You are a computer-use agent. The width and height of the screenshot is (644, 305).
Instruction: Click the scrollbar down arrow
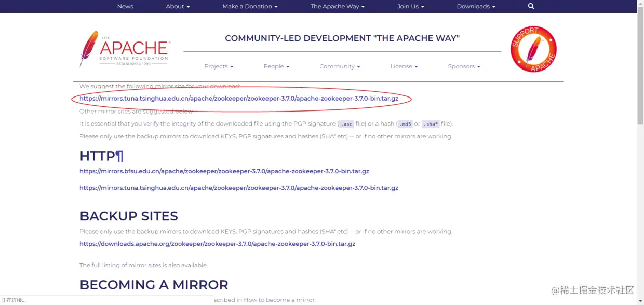tap(640, 301)
